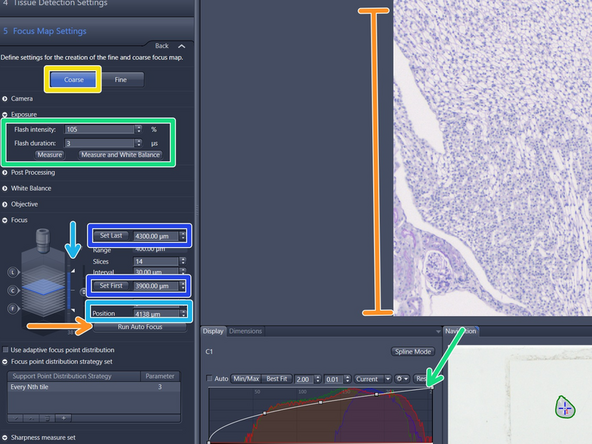Click the Flash intensity spinner arrows

[139, 130]
